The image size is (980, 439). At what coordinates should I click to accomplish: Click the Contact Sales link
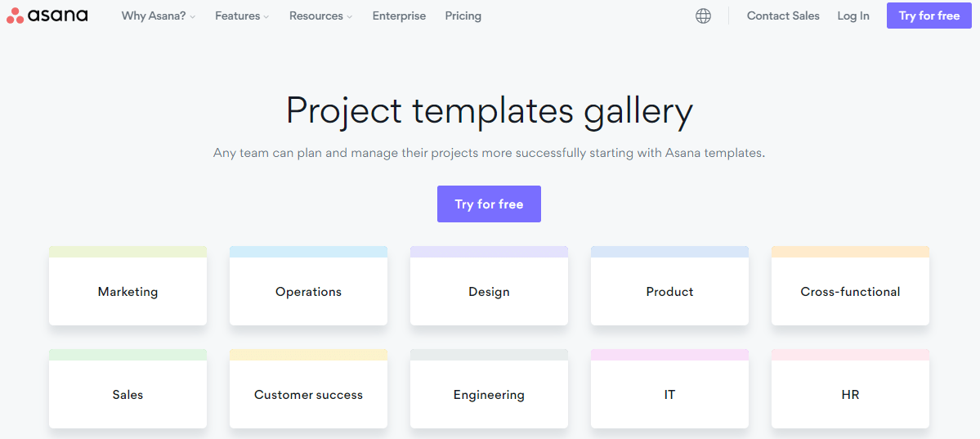point(783,16)
